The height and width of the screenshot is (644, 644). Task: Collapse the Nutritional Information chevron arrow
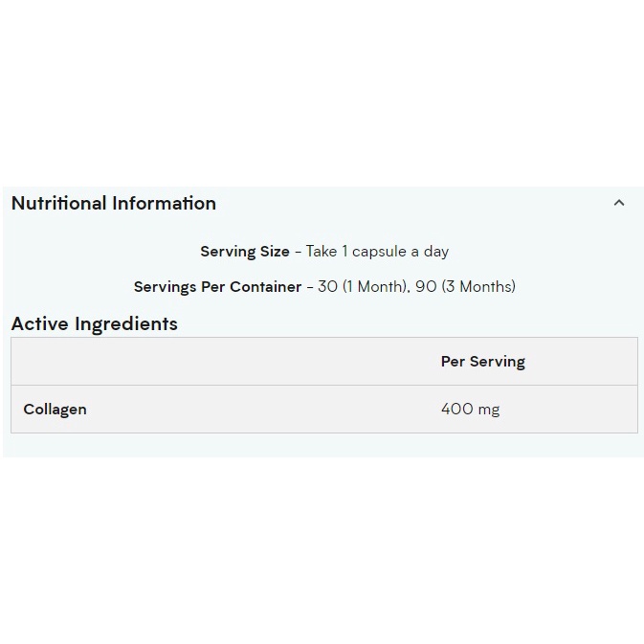pyautogui.click(x=619, y=203)
